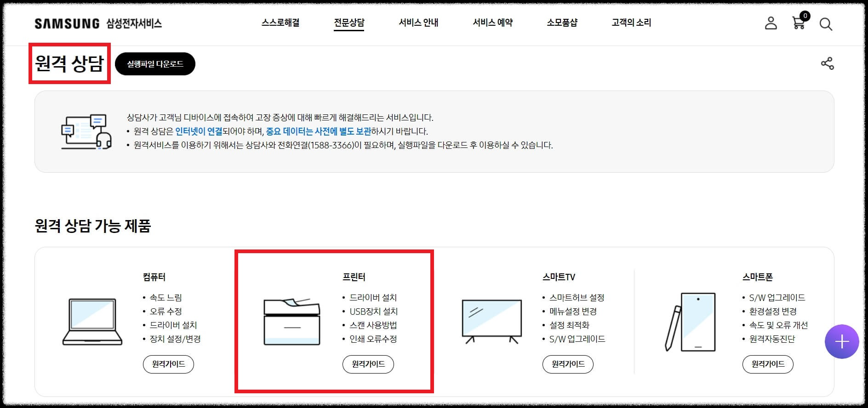
Task: Click the 원격 상담 가능 제품 heading
Action: point(93,226)
